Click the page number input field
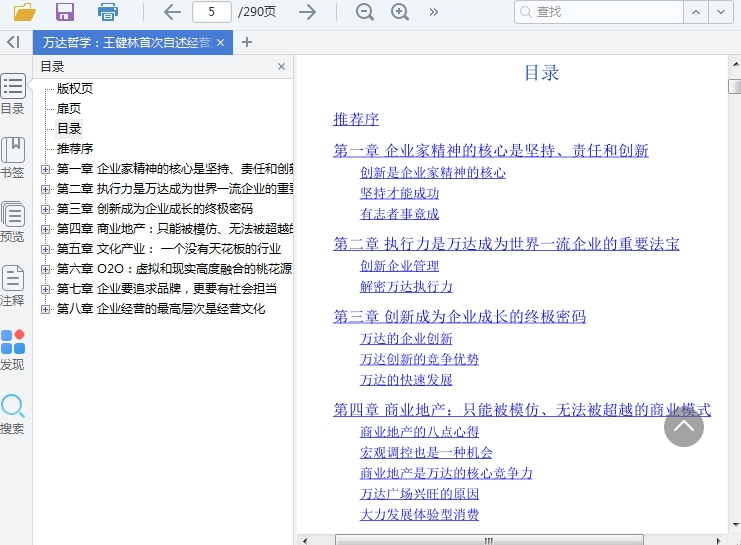Viewport: 741px width, 545px height. click(x=212, y=12)
